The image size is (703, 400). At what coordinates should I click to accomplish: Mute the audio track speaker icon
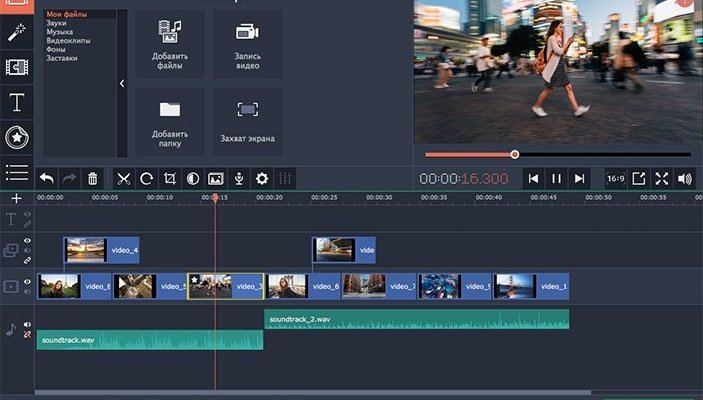pos(27,324)
